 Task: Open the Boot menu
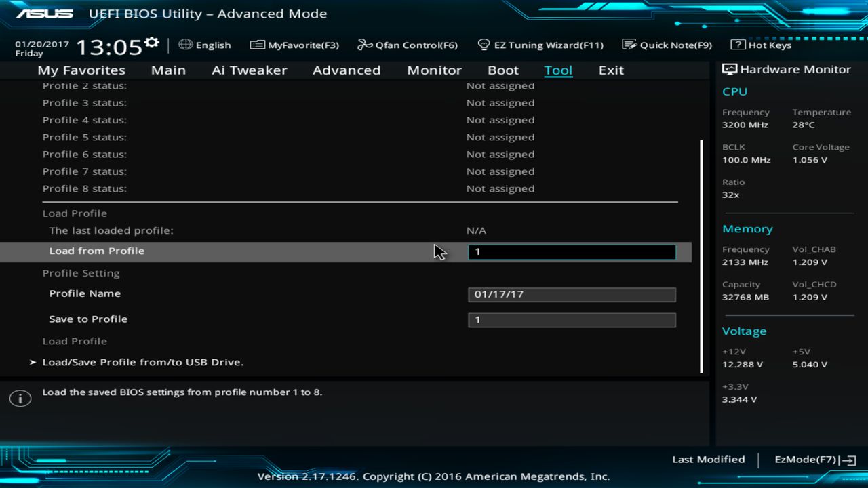click(x=503, y=70)
